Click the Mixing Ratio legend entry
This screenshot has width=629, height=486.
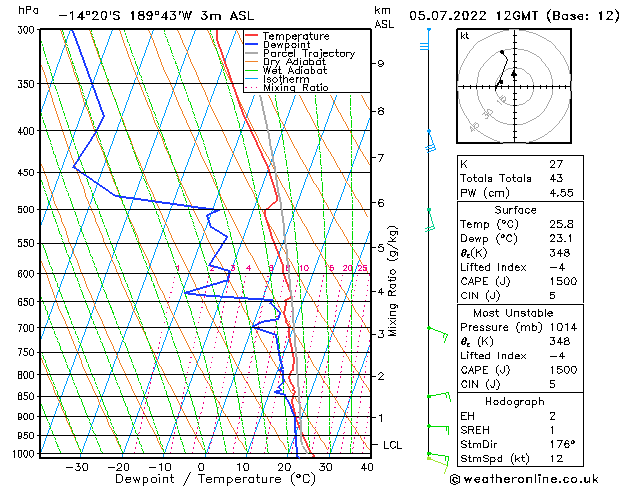pos(287,87)
